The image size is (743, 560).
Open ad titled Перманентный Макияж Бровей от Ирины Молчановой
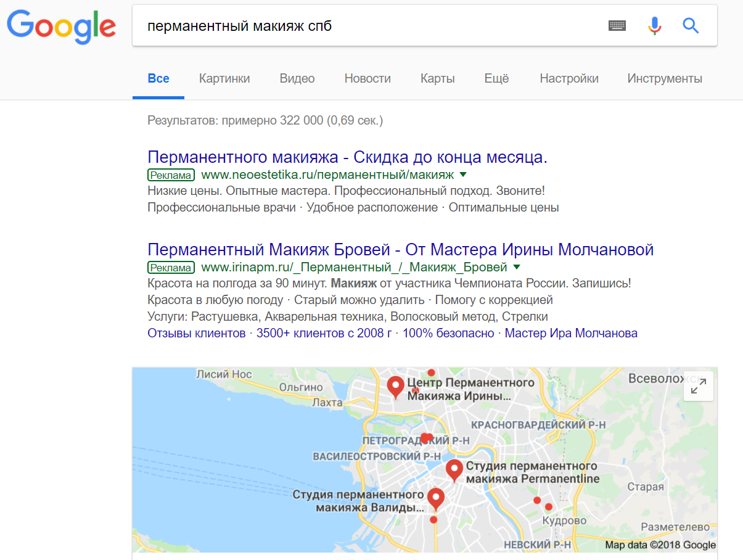[401, 250]
